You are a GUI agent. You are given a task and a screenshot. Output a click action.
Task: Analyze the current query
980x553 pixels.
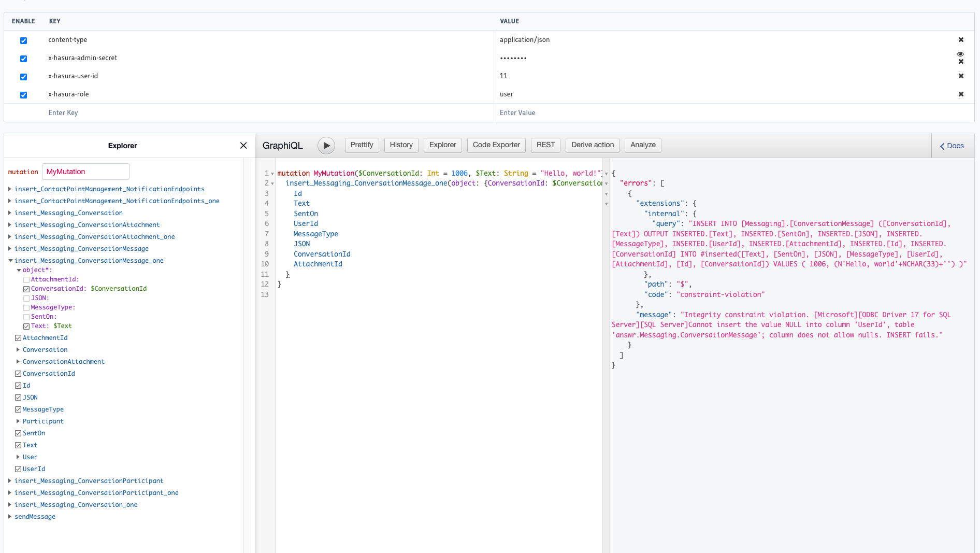pos(643,145)
